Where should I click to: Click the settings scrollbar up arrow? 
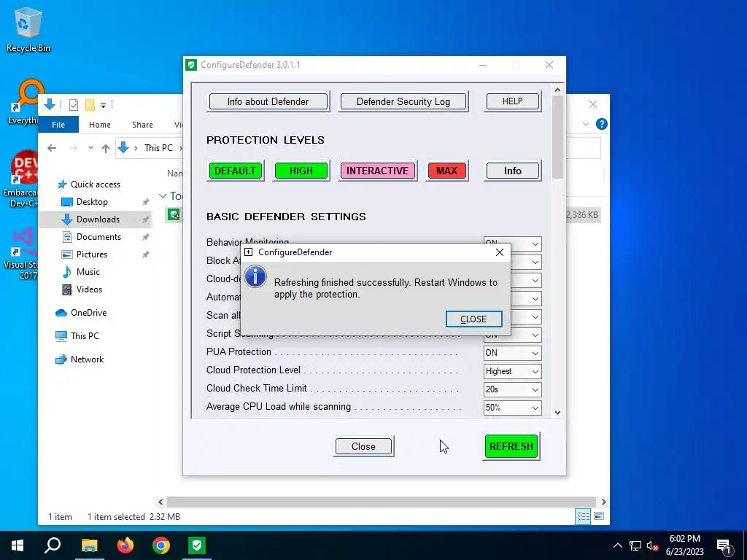(x=557, y=90)
